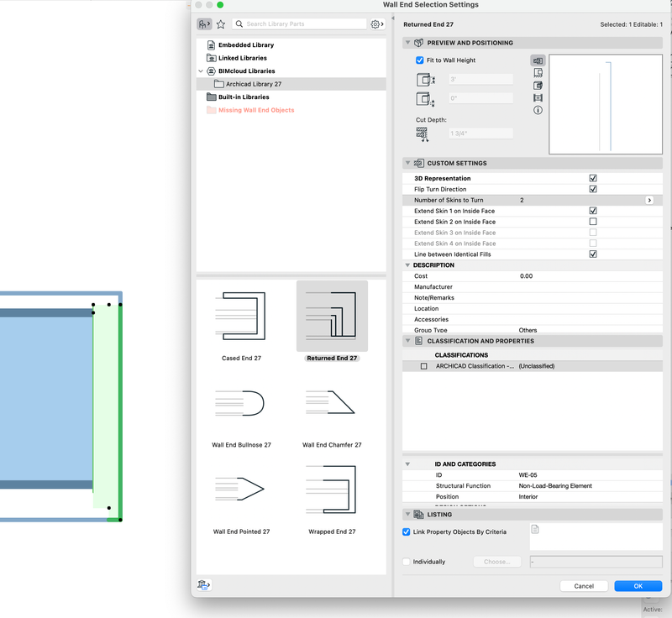Enable Extend Skin 2 on Inside Face
Viewport: 672px width, 618px height.
(x=593, y=222)
